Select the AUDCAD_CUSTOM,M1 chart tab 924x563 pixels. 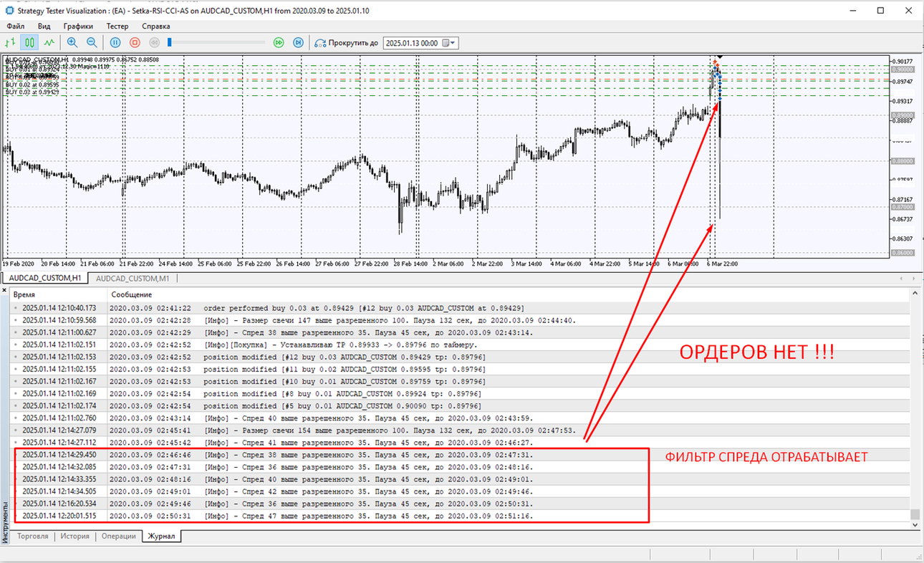[x=133, y=278]
